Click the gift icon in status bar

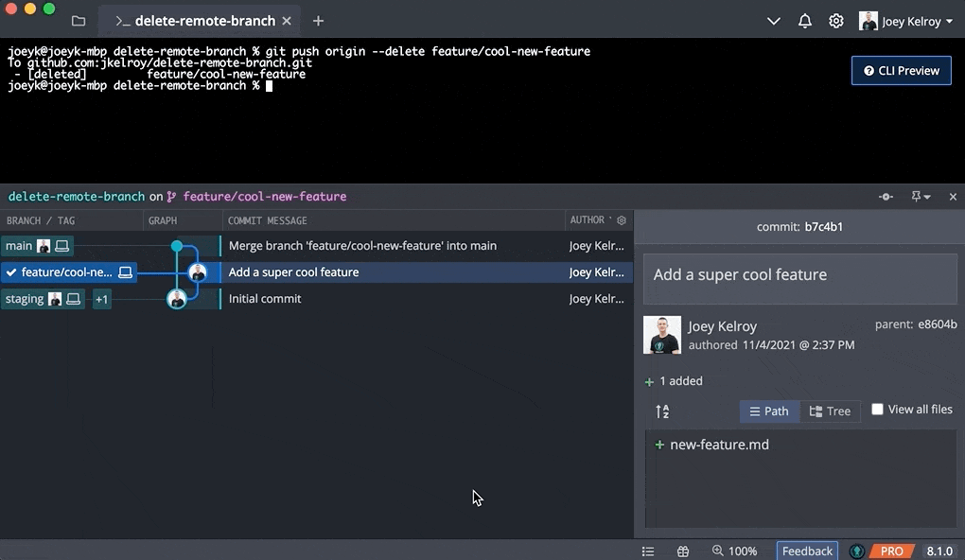(x=683, y=551)
